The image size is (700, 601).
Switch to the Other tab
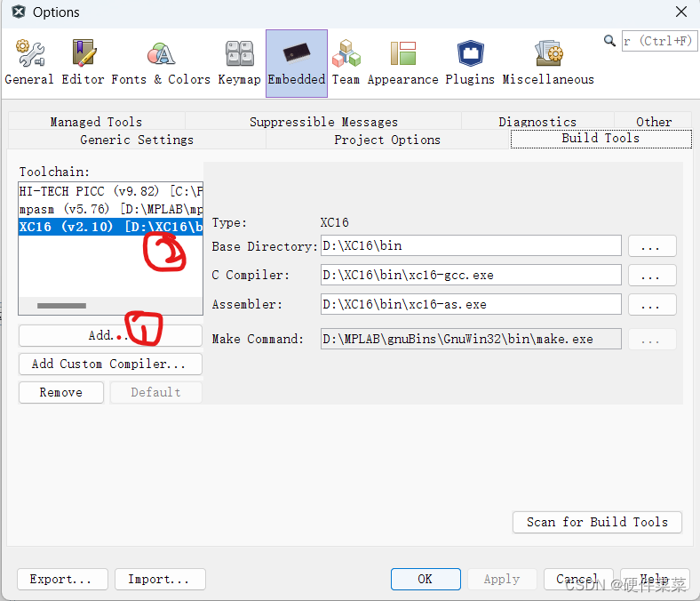tap(654, 122)
